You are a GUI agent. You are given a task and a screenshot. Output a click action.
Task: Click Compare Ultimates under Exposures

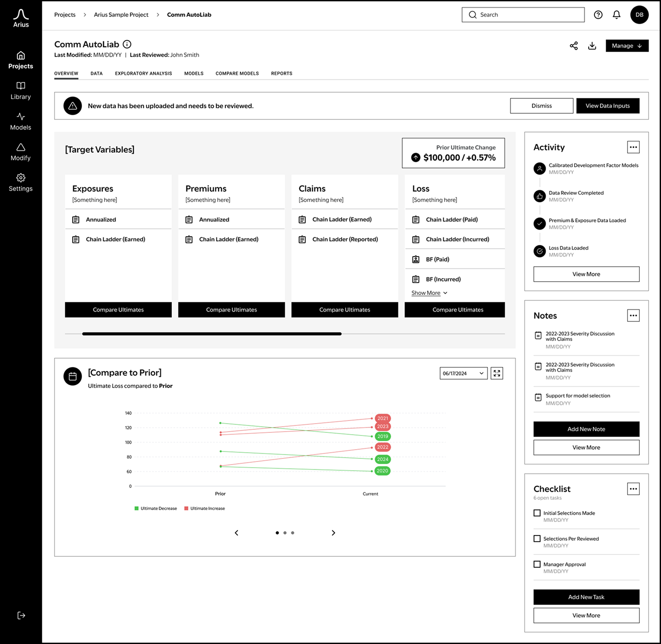118,310
